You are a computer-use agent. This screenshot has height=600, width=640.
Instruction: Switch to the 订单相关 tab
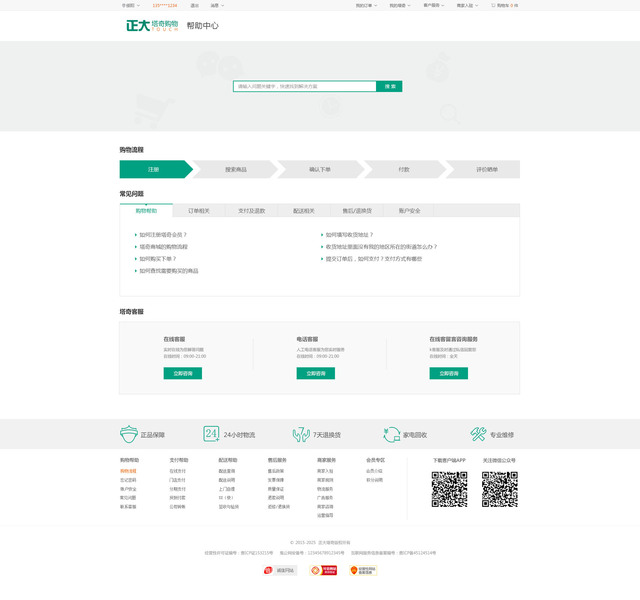point(199,211)
